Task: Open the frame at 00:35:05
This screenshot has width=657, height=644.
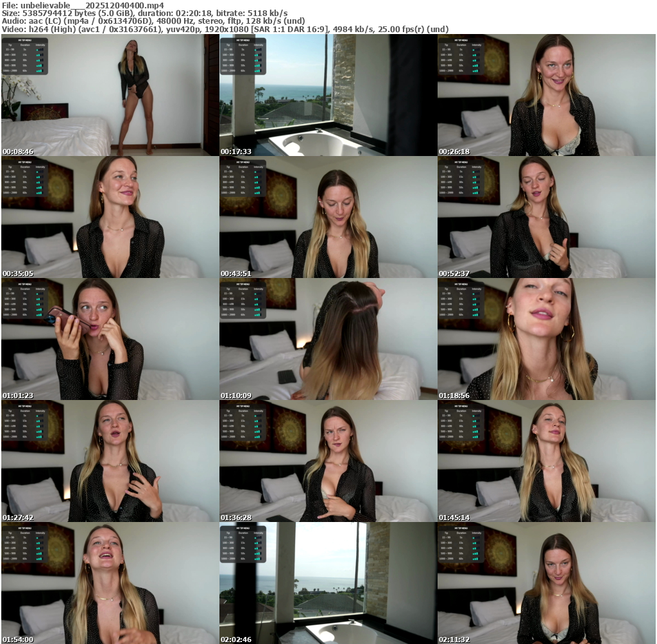Action: (x=110, y=217)
